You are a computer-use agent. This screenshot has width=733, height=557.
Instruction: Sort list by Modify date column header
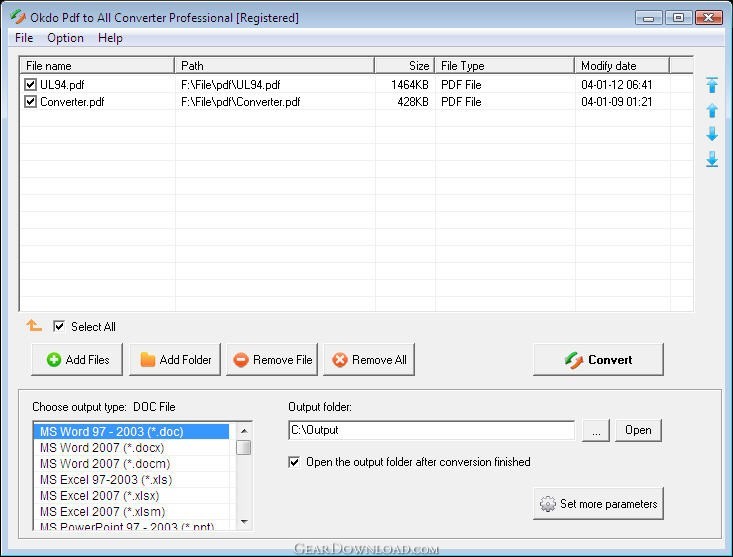pyautogui.click(x=622, y=65)
